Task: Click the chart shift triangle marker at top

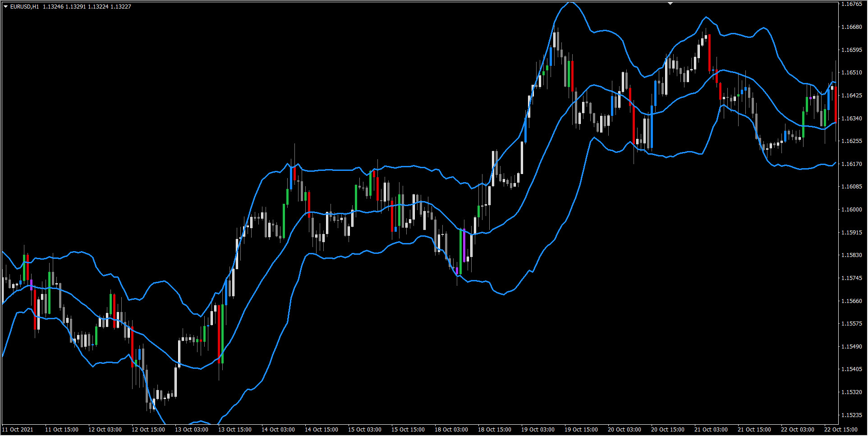Action: (670, 3)
